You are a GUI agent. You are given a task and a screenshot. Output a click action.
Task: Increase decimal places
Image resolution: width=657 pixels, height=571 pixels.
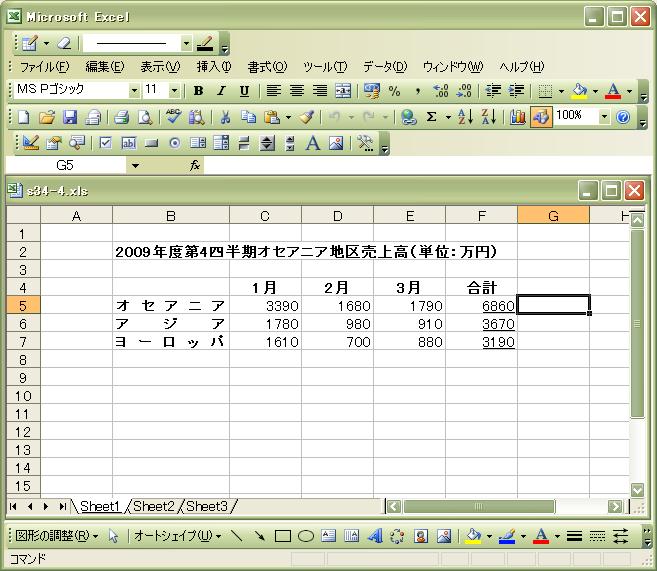(441, 90)
